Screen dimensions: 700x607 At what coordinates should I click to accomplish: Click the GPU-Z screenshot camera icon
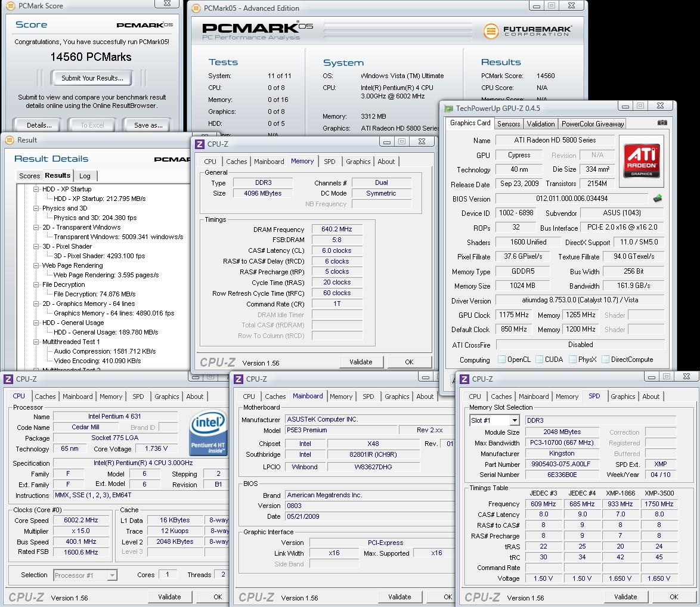[x=662, y=123]
